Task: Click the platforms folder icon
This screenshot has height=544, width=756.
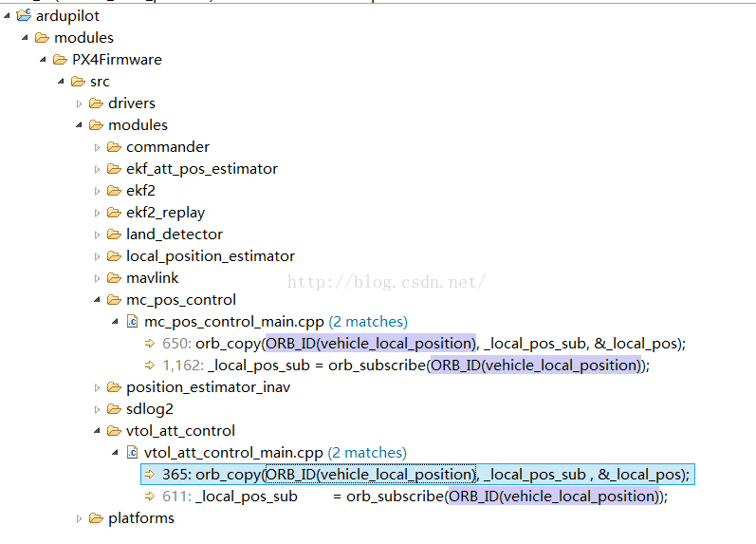Action: (96, 518)
